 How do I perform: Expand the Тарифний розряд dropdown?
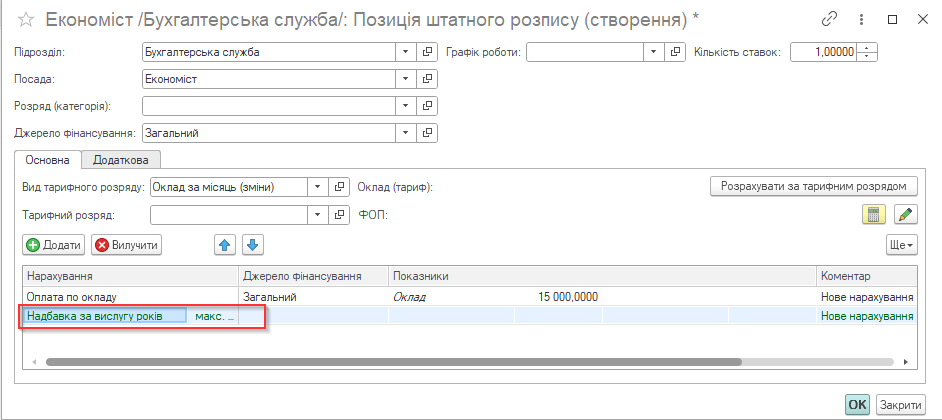(x=318, y=214)
